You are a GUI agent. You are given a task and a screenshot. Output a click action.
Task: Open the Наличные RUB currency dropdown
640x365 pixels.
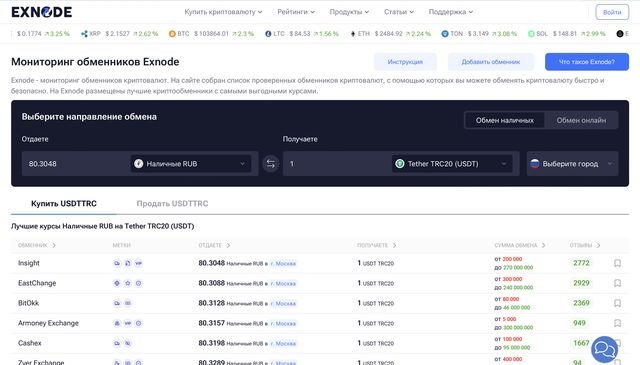click(191, 164)
